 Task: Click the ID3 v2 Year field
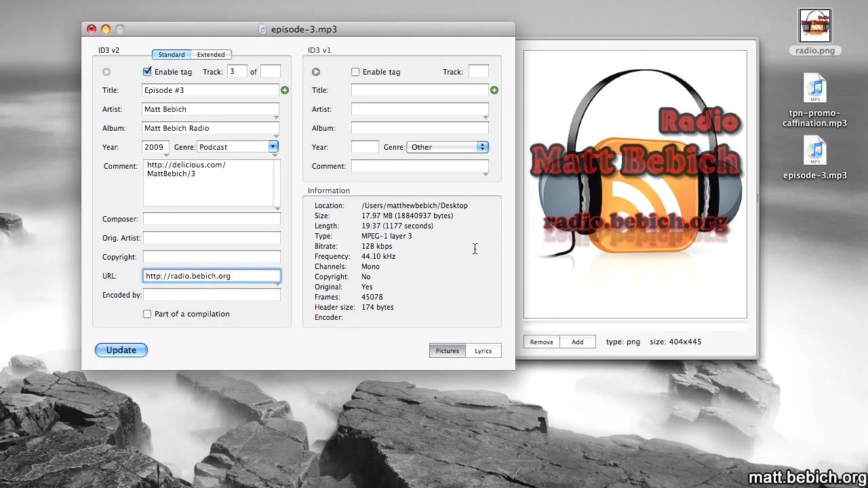(156, 147)
